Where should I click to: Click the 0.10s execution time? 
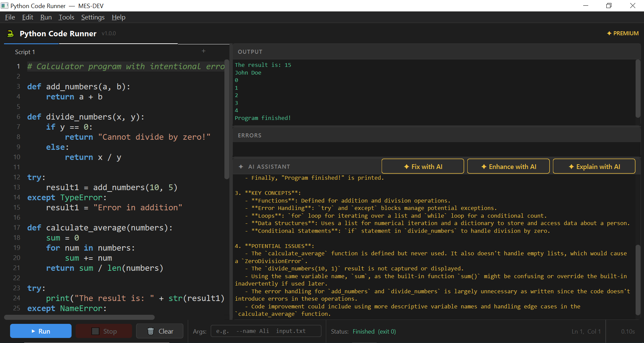click(x=628, y=332)
